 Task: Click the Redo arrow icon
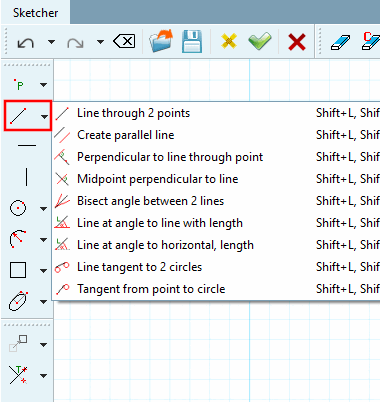coord(75,42)
